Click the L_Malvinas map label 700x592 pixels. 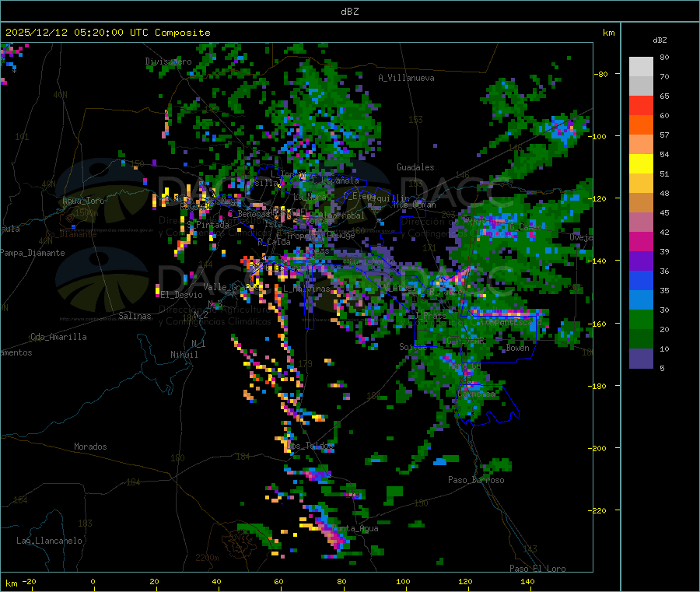(306, 289)
